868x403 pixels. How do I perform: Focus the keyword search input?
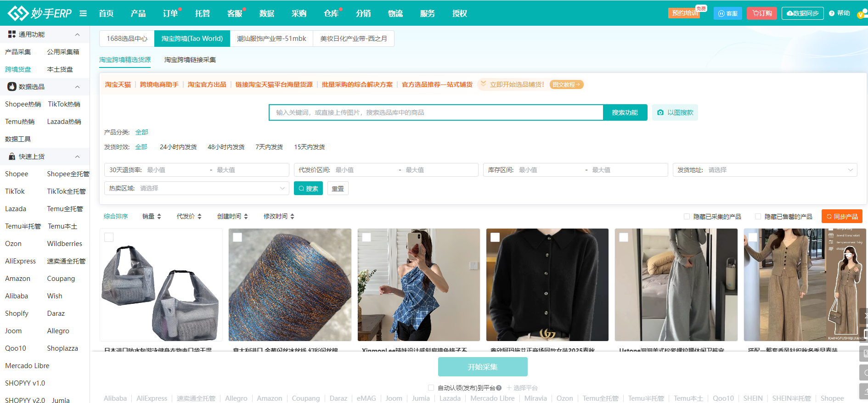point(436,112)
